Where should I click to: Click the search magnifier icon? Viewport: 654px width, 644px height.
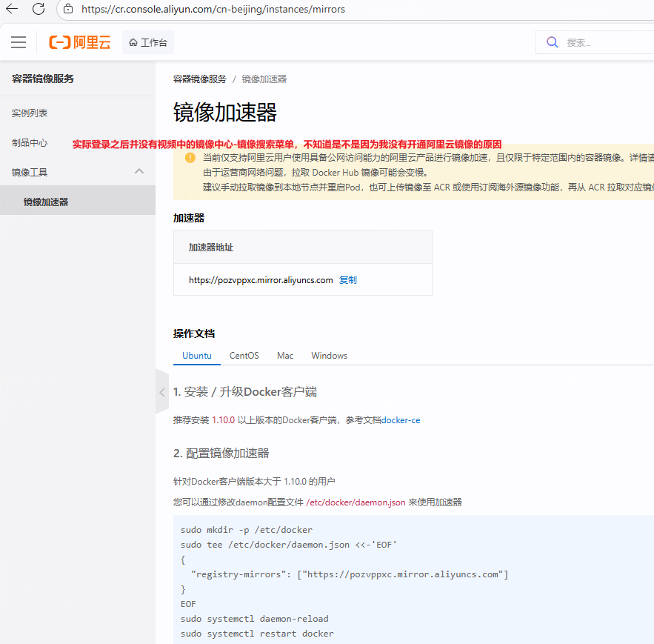552,42
